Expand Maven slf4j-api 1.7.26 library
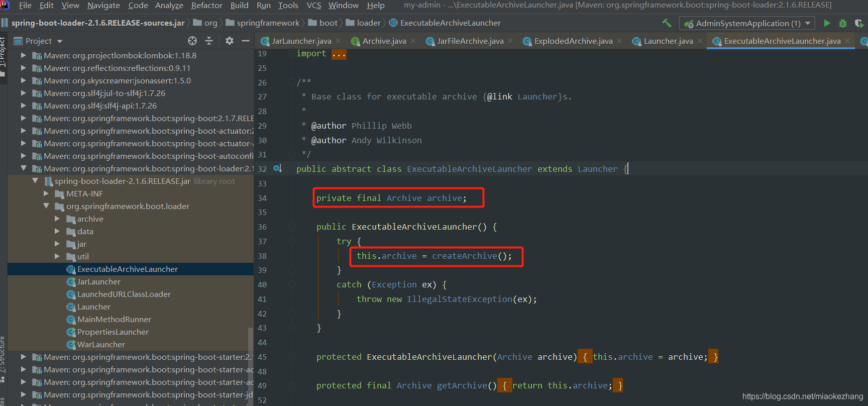The height and width of the screenshot is (406, 868). click(x=23, y=106)
